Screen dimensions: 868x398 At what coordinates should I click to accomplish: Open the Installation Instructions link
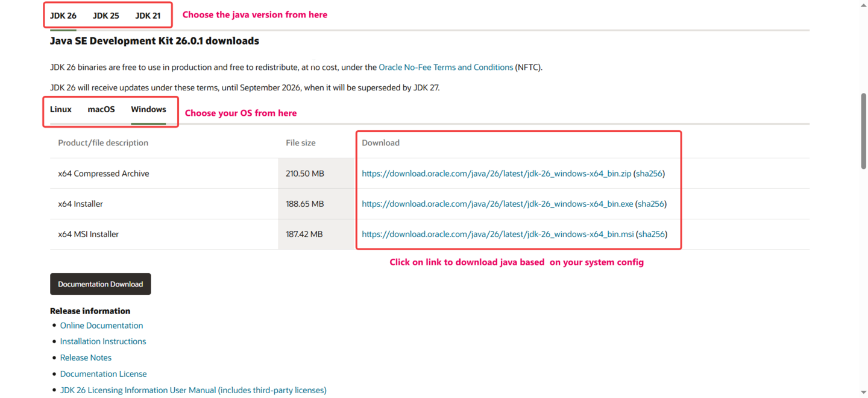tap(103, 341)
